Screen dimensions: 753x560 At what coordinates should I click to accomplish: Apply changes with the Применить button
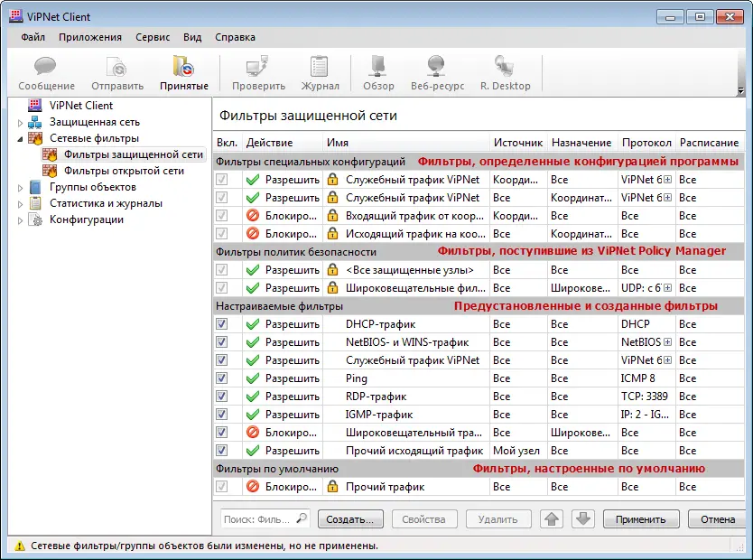tap(641, 518)
